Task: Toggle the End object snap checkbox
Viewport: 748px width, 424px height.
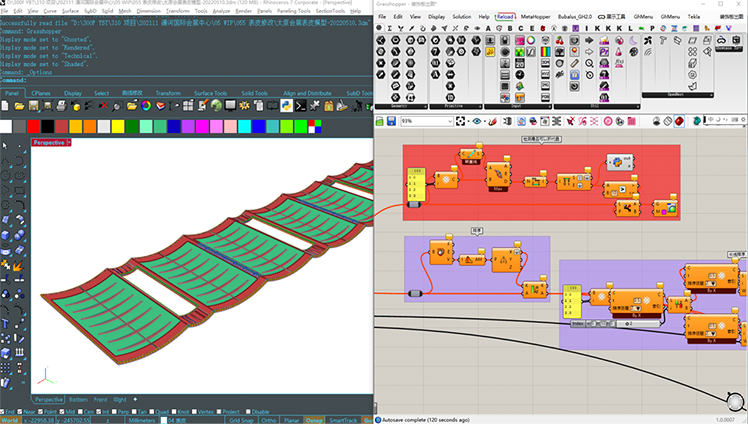Action: pyautogui.click(x=5, y=411)
